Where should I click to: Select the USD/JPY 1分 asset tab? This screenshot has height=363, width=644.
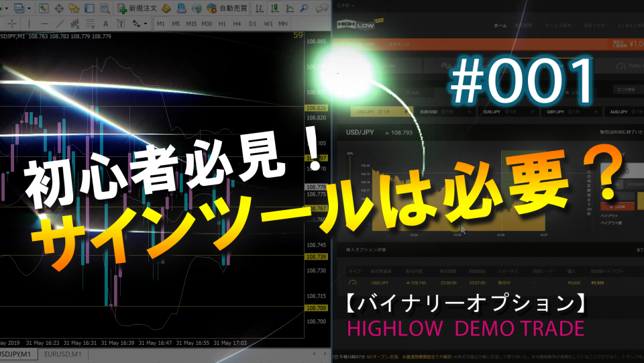pos(382,111)
